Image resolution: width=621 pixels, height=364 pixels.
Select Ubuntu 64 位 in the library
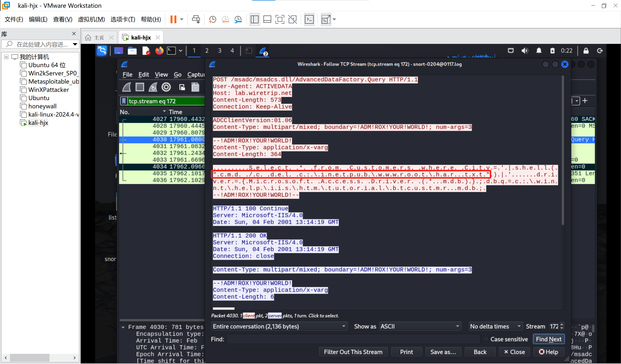(47, 65)
